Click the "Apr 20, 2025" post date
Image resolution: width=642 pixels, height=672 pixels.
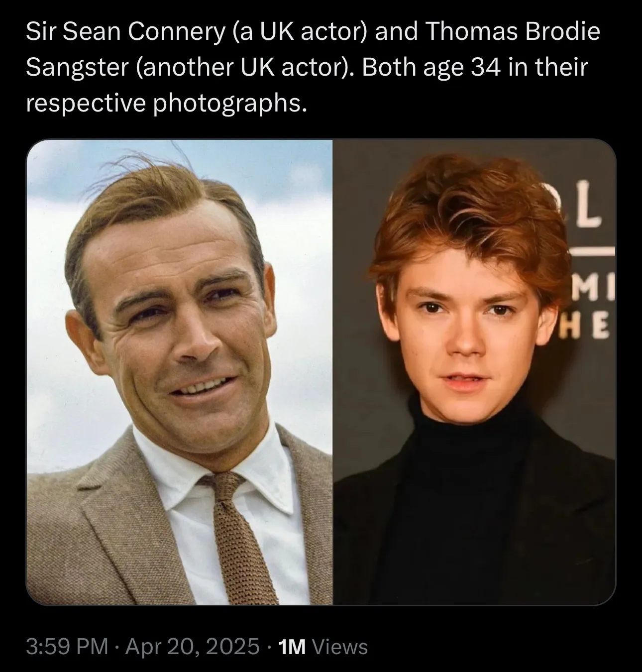pyautogui.click(x=192, y=647)
